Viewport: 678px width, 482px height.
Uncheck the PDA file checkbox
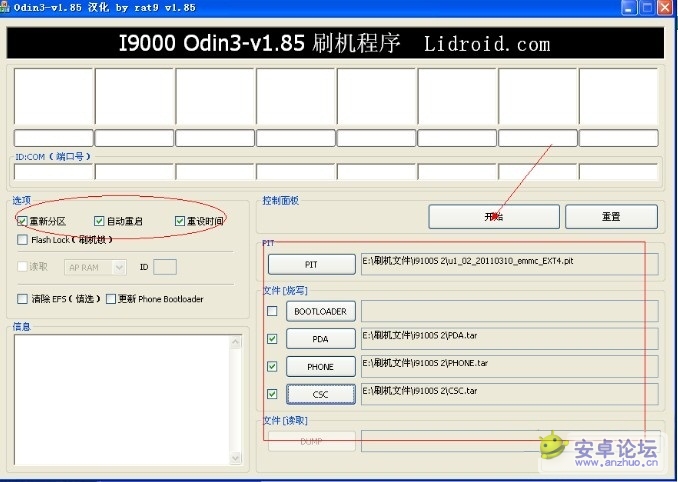pos(272,338)
